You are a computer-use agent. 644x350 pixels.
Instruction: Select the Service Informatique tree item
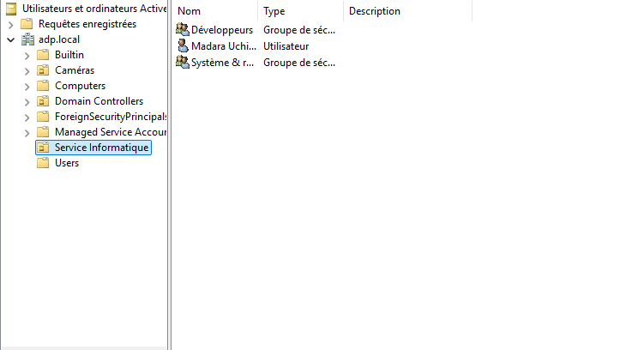(x=101, y=148)
